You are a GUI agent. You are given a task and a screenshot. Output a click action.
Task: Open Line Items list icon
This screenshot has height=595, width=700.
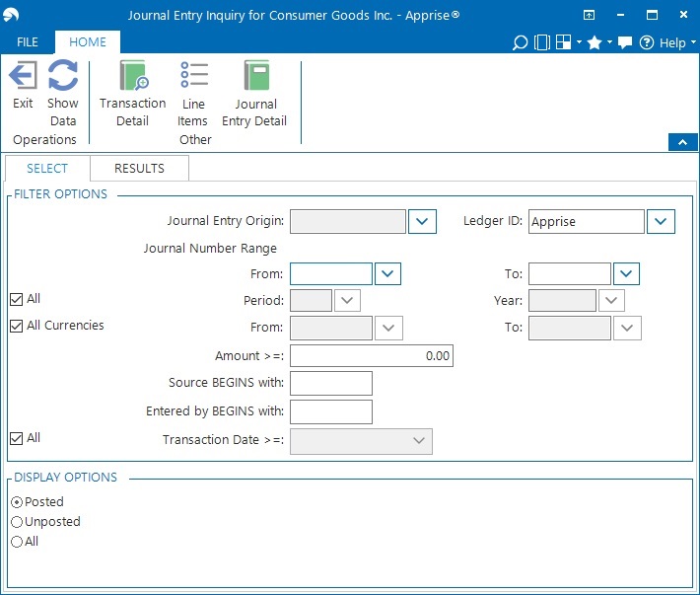194,75
